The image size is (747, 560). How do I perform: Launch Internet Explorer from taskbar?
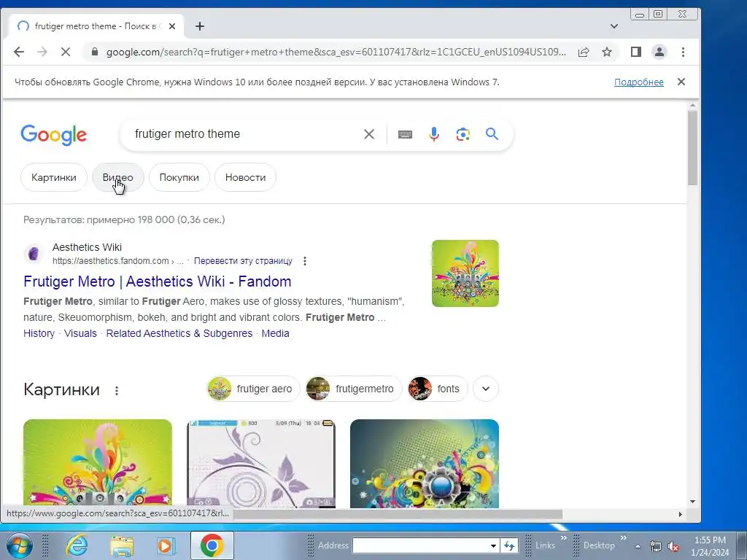coord(77,545)
